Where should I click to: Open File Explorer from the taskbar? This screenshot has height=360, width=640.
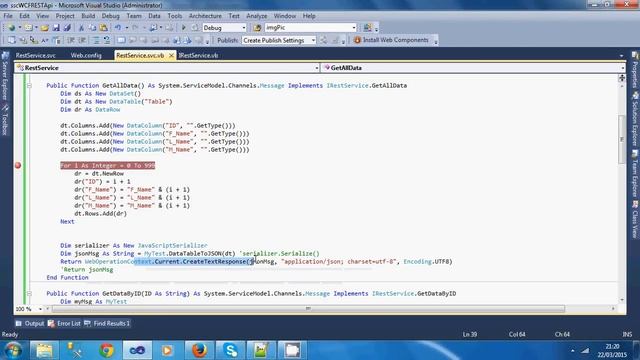pyautogui.click(x=44, y=350)
